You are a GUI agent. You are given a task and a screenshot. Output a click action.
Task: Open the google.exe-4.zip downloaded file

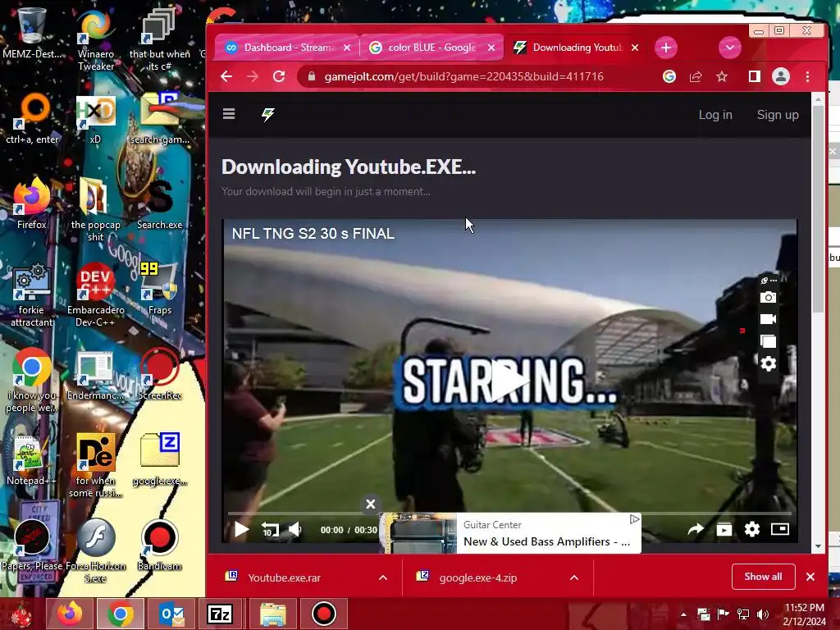[478, 577]
